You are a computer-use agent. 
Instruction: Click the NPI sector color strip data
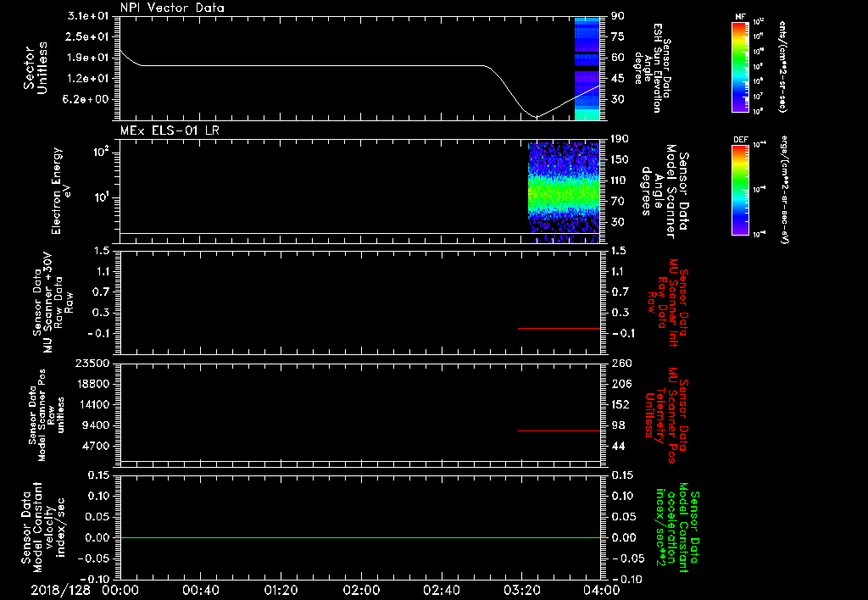click(587, 69)
